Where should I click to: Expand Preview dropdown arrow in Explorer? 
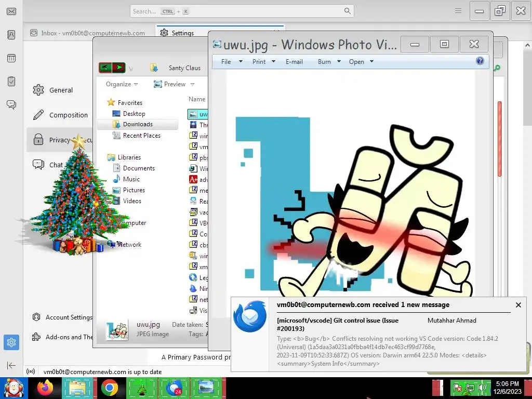click(x=192, y=84)
